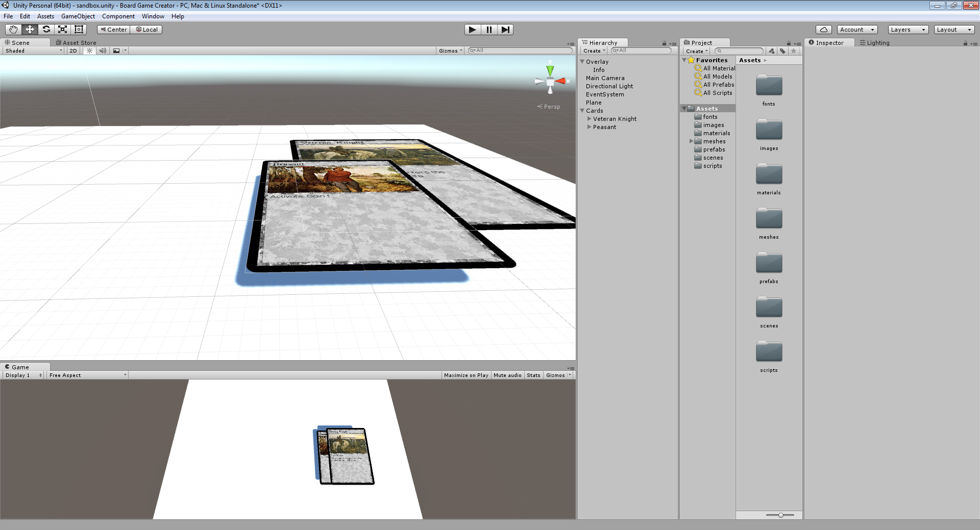The width and height of the screenshot is (980, 530).
Task: Select the Rect transform tool
Action: coord(79,30)
